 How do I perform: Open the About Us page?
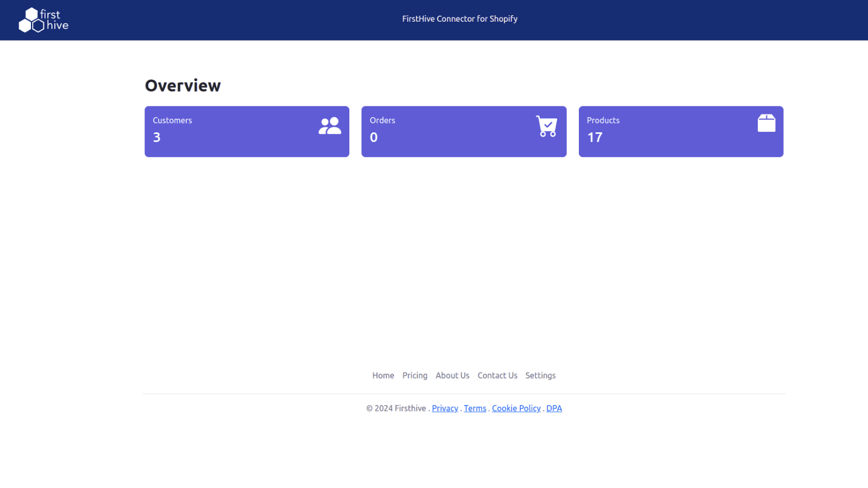(x=452, y=375)
